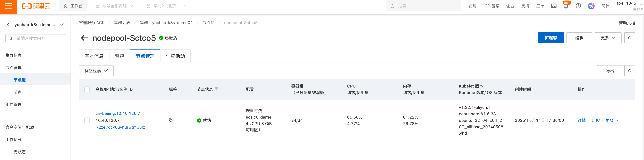Open 工作负载 in the sidebar
The height and width of the screenshot is (160, 644).
tap(14, 140)
